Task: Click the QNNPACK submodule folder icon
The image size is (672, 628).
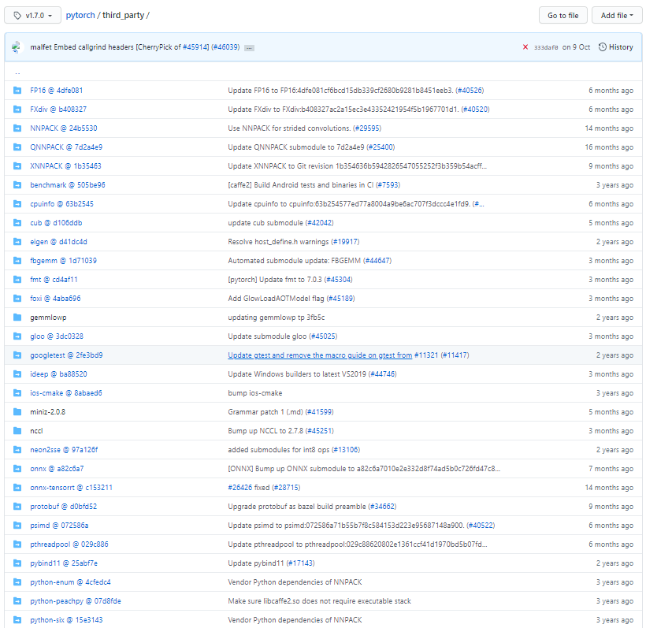Action: click(x=17, y=147)
